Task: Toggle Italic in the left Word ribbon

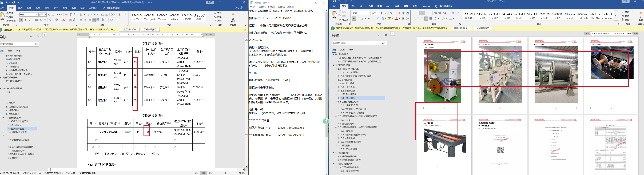Action: 26,20
